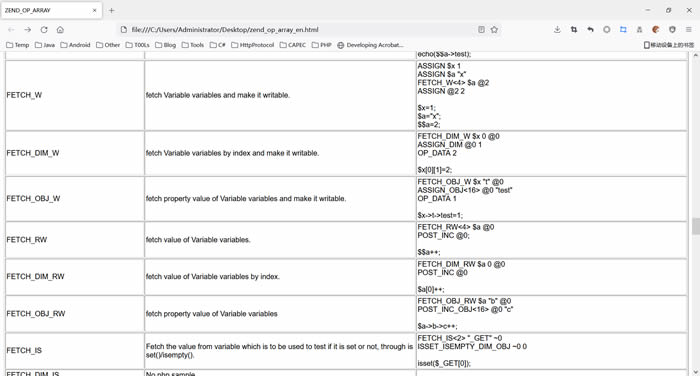Image resolution: width=700 pixels, height=376 pixels.
Task: Open the Java bookmarks folder
Action: [x=45, y=45]
